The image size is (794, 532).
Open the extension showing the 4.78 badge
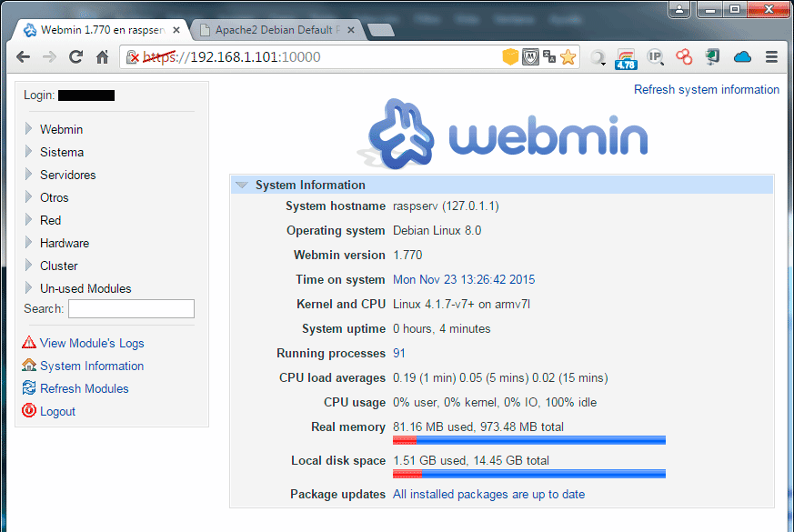coord(626,59)
